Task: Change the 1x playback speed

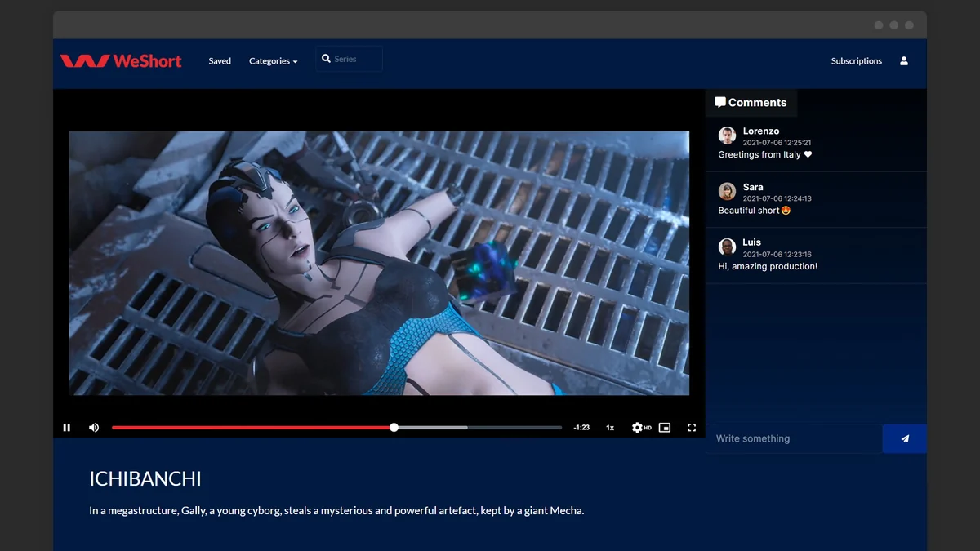Action: pyautogui.click(x=610, y=428)
